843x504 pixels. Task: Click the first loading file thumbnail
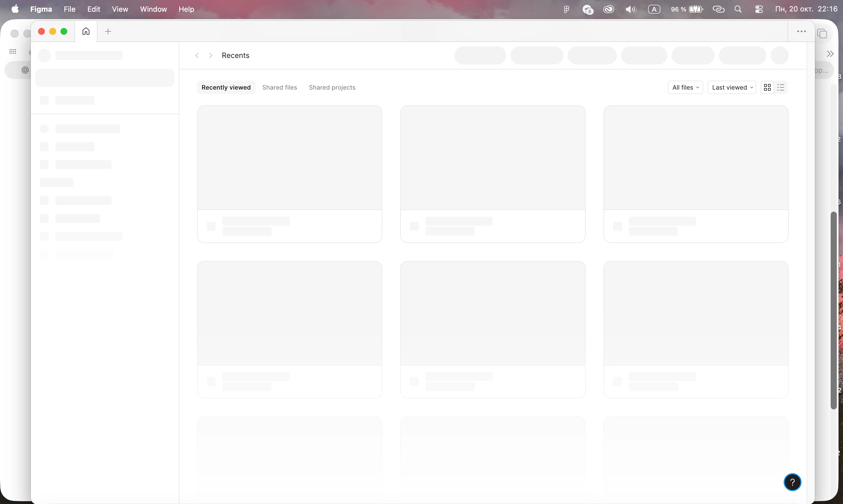pyautogui.click(x=289, y=158)
